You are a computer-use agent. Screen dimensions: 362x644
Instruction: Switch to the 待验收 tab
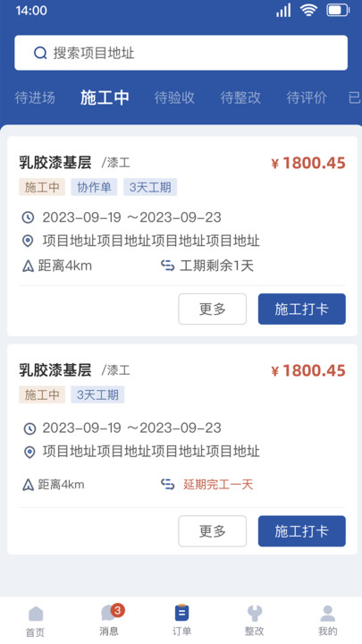tap(174, 97)
